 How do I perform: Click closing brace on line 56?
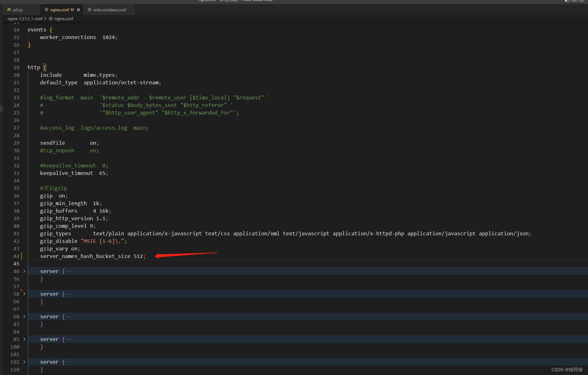tap(42, 279)
